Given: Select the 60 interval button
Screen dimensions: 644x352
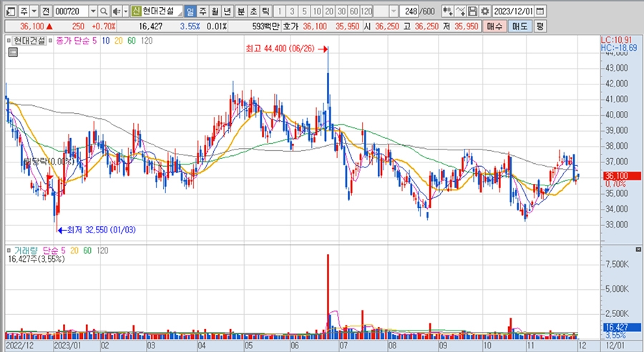Looking at the screenshot, I should [353, 11].
